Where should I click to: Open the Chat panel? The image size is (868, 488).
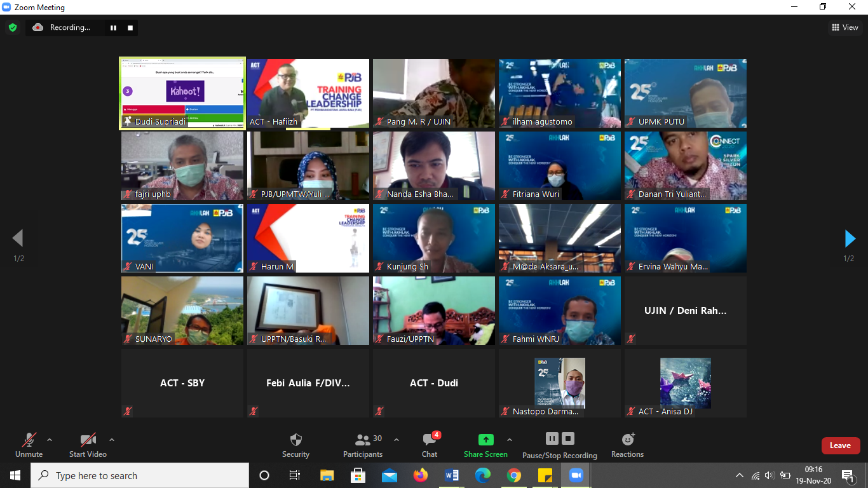tap(430, 445)
